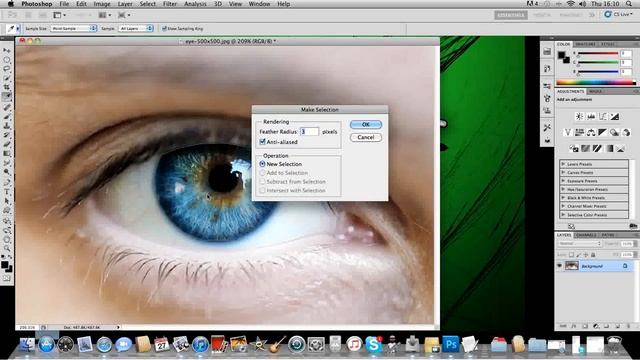Image resolution: width=640 pixels, height=360 pixels.
Task: Add a Hue/Saturation adjustment
Action: (x=580, y=132)
